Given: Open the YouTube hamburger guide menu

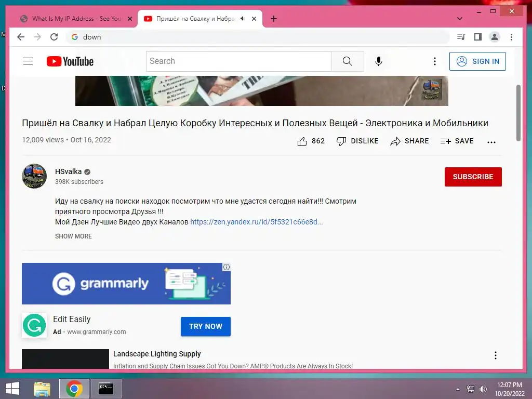Looking at the screenshot, I should click(28, 61).
